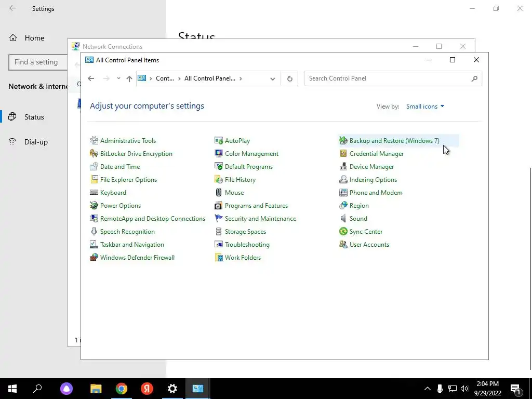Click the File Explorer Options icon

[x=94, y=179]
